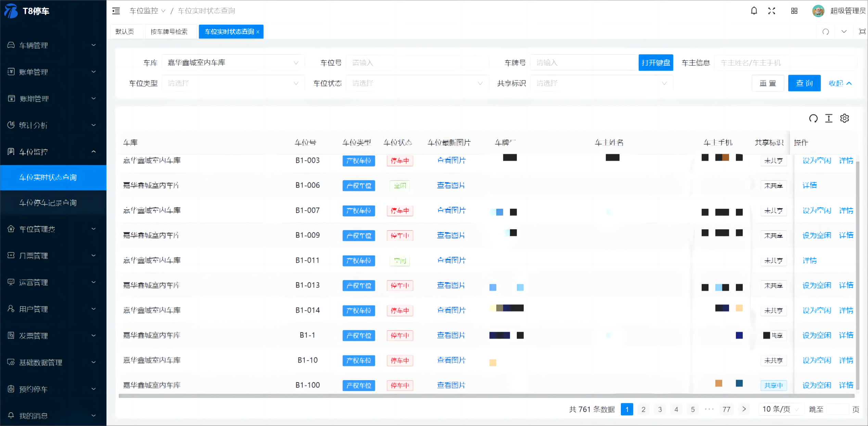Open table column settings gear icon
This screenshot has width=868, height=426.
click(844, 118)
